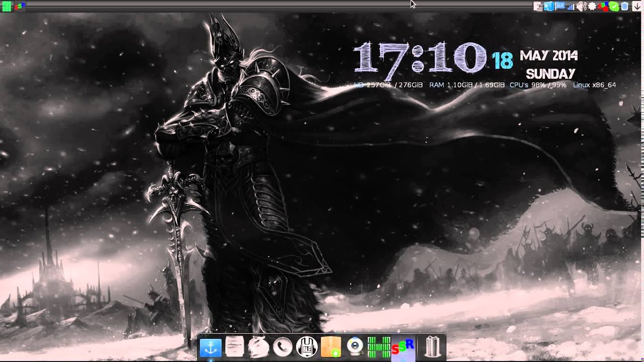Image resolution: width=644 pixels, height=362 pixels.
Task: Open the file manager drawer icon in dock
Action: (234, 347)
